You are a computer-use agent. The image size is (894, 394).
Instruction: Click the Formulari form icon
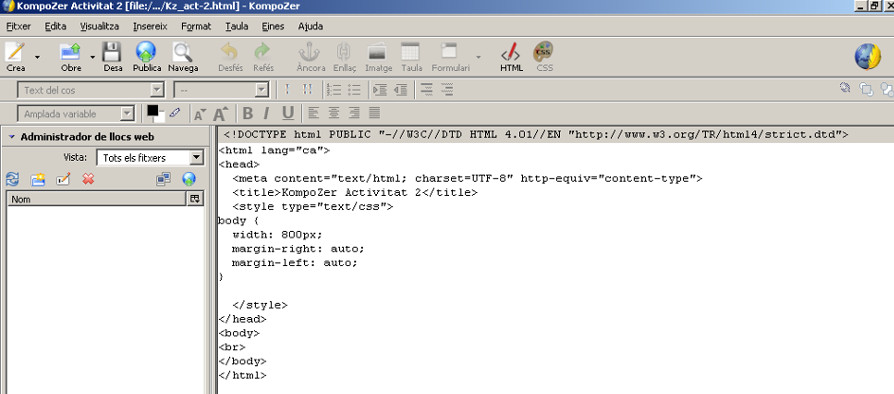[449, 51]
